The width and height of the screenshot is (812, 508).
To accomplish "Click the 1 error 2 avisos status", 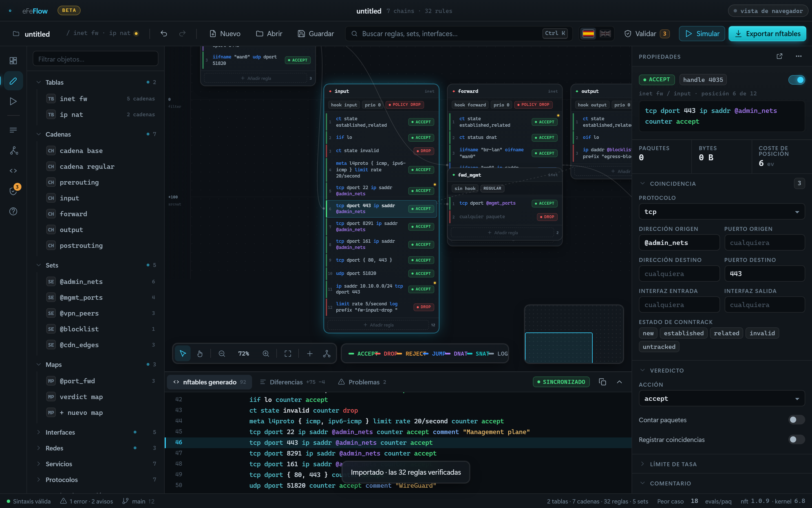I will point(87,501).
